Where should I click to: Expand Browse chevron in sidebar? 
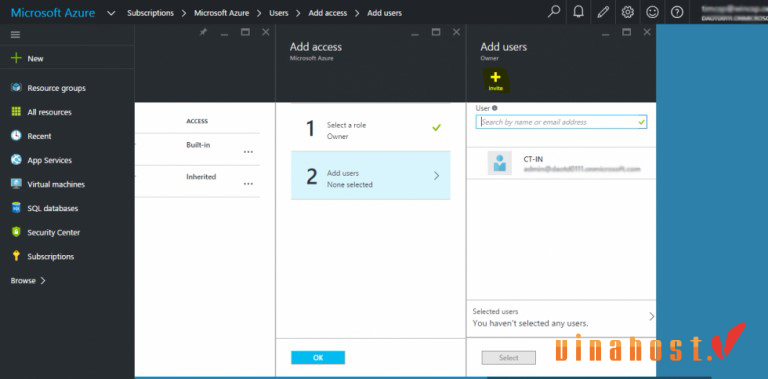point(43,281)
